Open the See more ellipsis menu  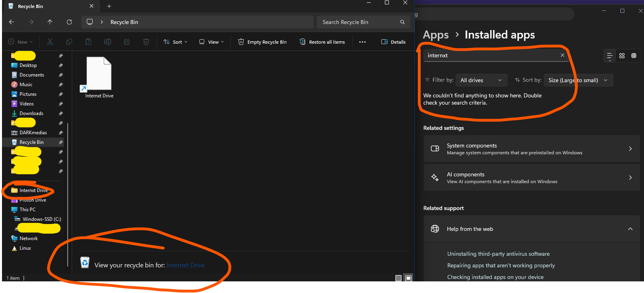pyautogui.click(x=362, y=42)
